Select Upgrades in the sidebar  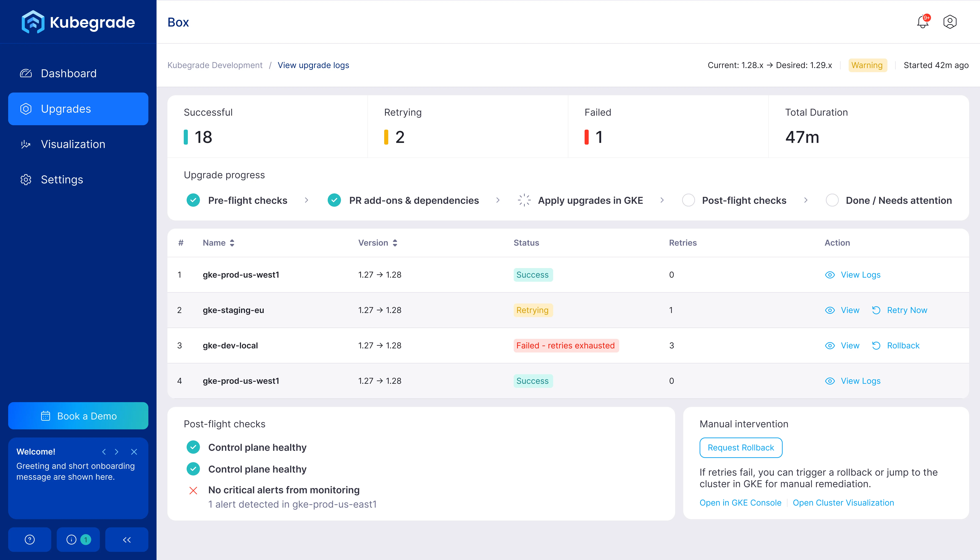78,109
